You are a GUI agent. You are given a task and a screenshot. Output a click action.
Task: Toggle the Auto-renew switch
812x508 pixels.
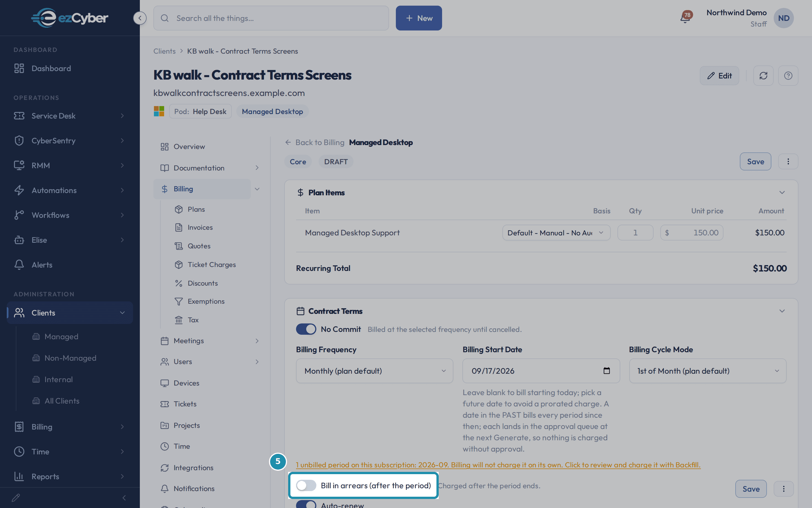pyautogui.click(x=306, y=504)
